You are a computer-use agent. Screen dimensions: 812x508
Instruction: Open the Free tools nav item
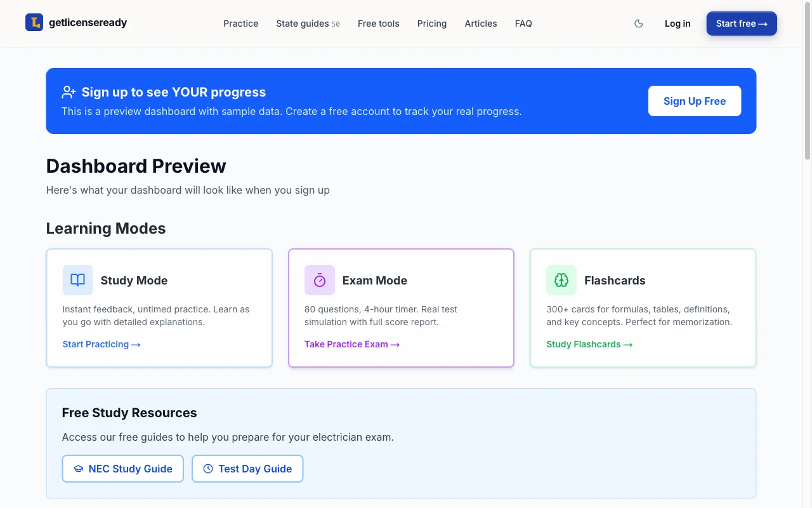point(379,23)
